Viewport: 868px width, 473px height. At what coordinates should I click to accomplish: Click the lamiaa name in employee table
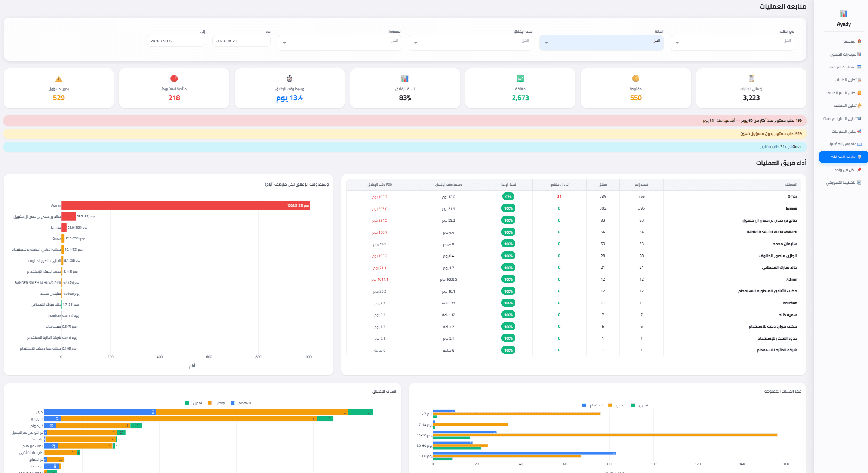(791, 208)
